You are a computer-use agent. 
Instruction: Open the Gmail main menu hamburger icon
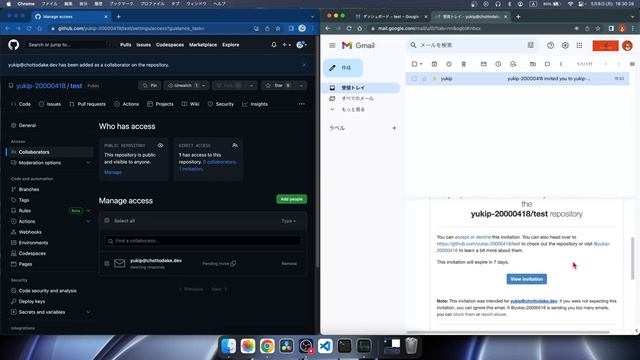tap(332, 45)
